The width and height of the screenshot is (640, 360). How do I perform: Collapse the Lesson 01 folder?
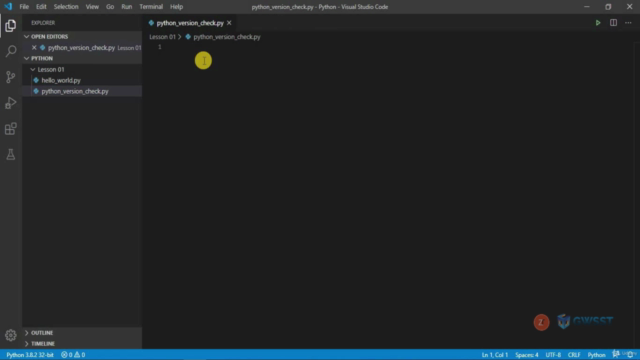coord(51,69)
